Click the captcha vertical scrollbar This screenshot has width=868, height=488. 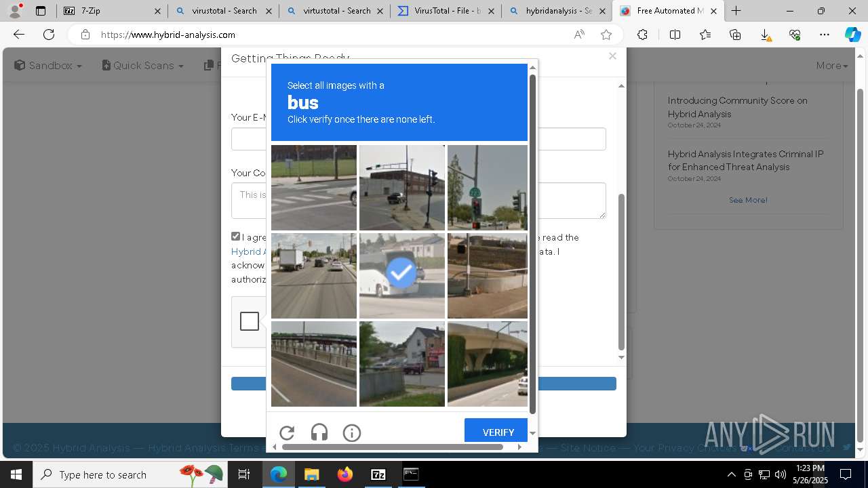point(532,244)
